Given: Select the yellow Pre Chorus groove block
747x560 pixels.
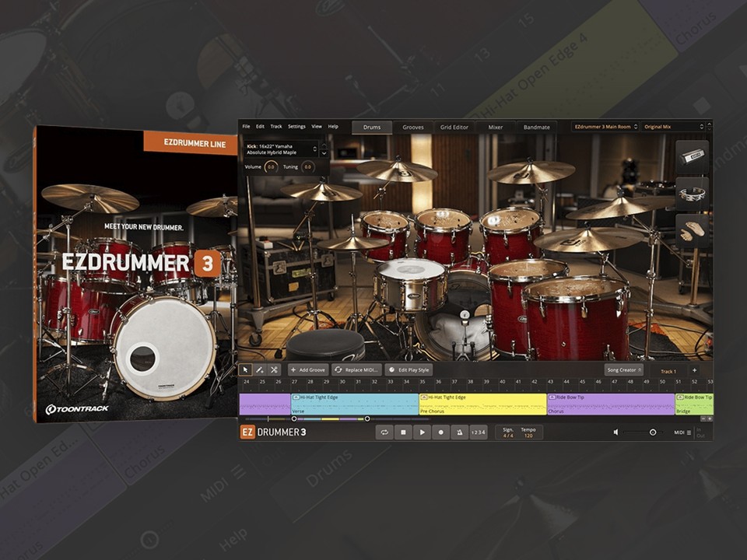Looking at the screenshot, I should (482, 404).
